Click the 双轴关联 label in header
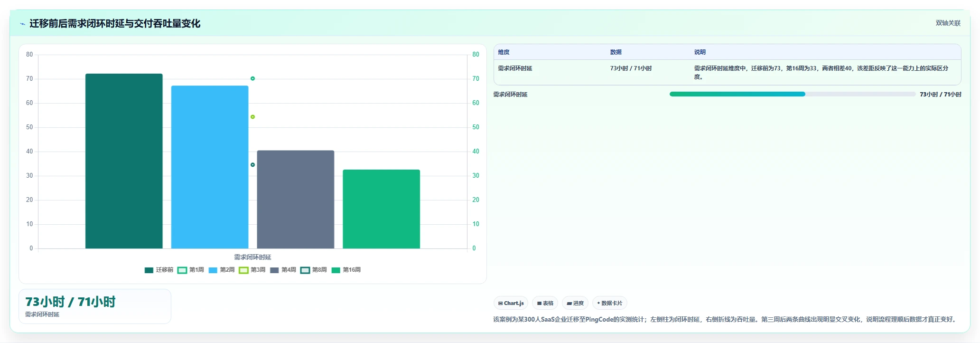This screenshot has width=980, height=343. pos(948,23)
